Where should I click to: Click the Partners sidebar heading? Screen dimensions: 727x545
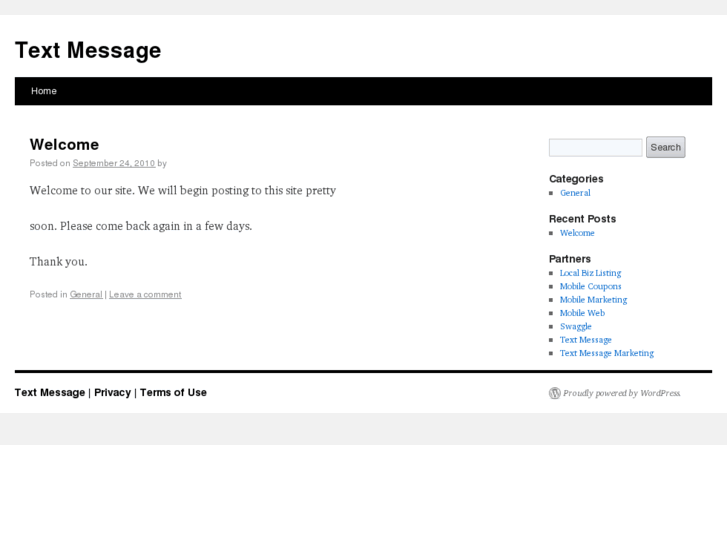coord(570,259)
